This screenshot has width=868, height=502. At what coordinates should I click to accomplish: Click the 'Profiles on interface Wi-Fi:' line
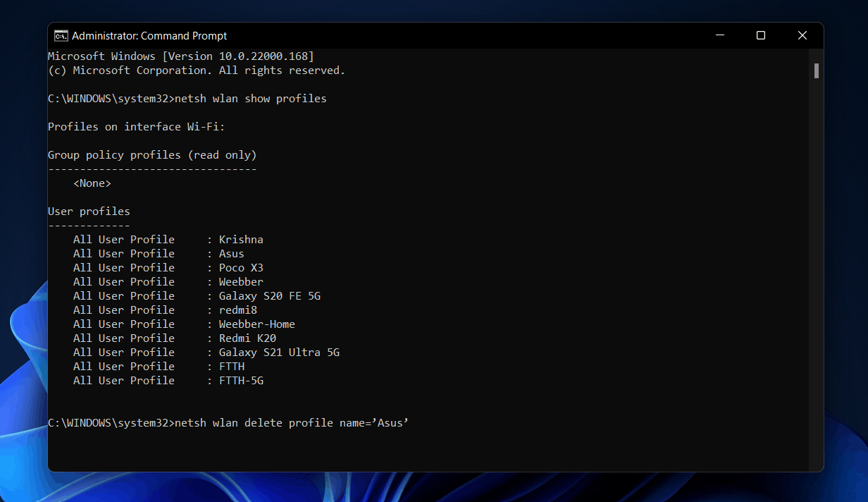pyautogui.click(x=136, y=127)
